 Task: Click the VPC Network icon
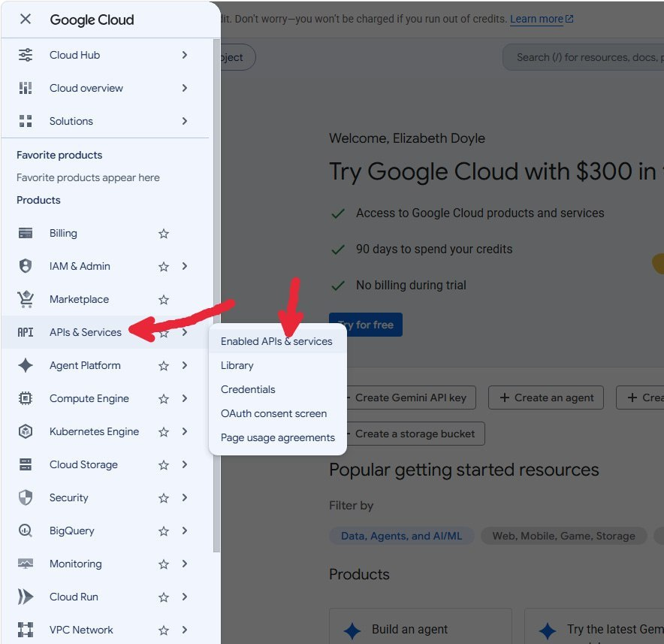(x=26, y=630)
